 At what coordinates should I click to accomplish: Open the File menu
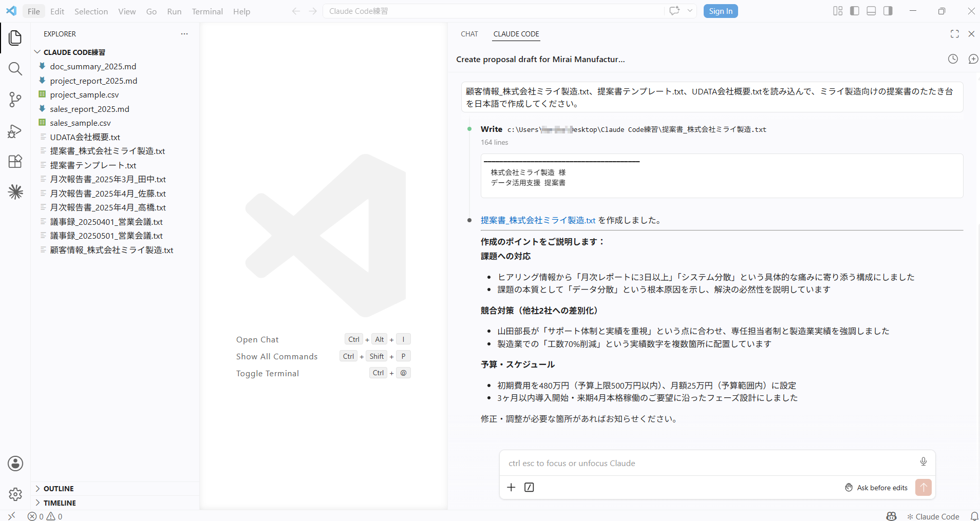pos(34,11)
